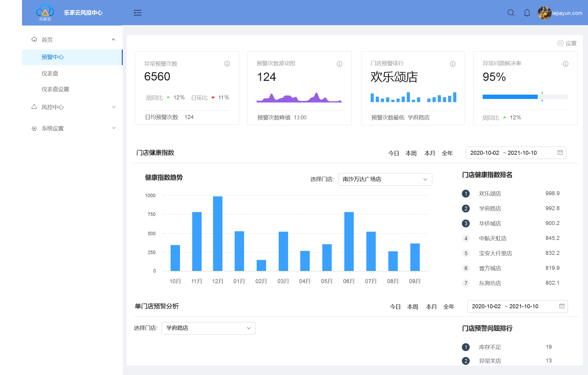Click info icon on 预警次数波动图 card
The width and height of the screenshot is (588, 375).
(340, 64)
